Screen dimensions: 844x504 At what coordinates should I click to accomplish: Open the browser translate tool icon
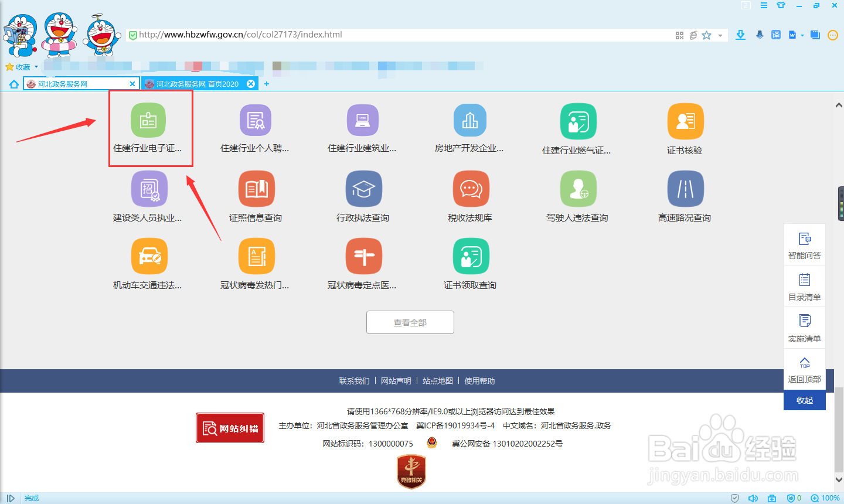(x=775, y=35)
